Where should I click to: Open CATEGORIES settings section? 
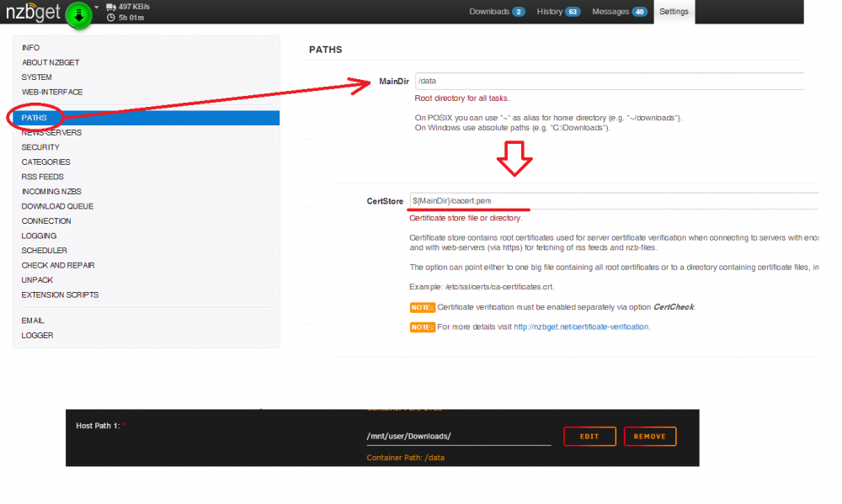pyautogui.click(x=45, y=162)
